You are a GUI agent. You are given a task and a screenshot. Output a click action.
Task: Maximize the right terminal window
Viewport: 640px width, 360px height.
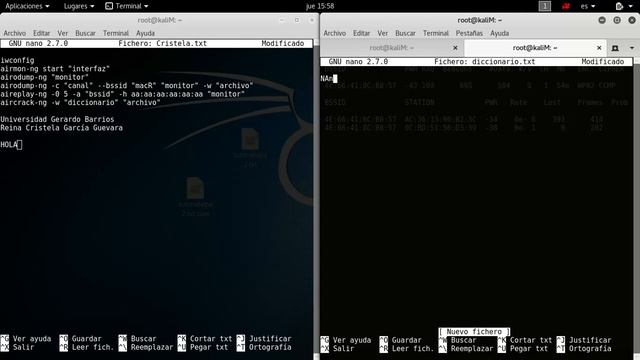[617, 20]
